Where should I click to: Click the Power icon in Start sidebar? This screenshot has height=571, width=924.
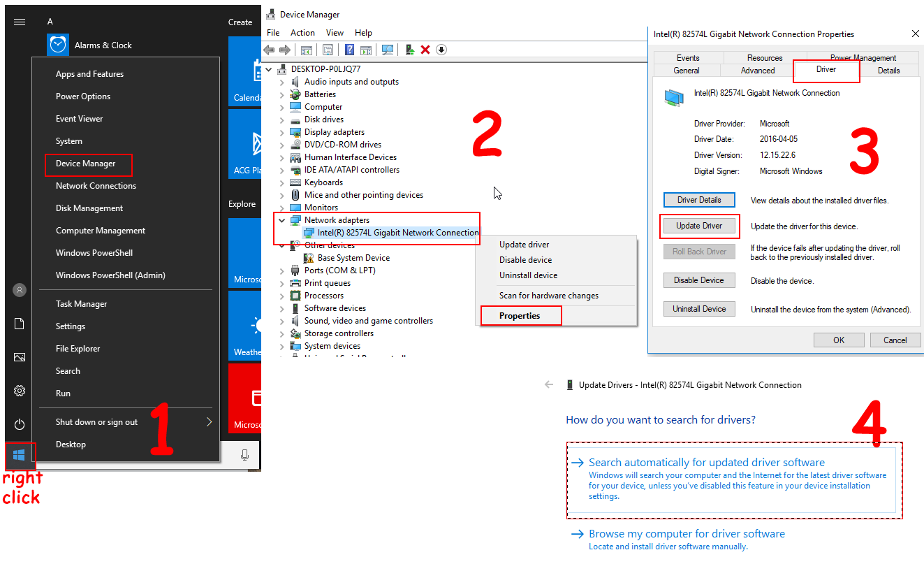click(20, 424)
